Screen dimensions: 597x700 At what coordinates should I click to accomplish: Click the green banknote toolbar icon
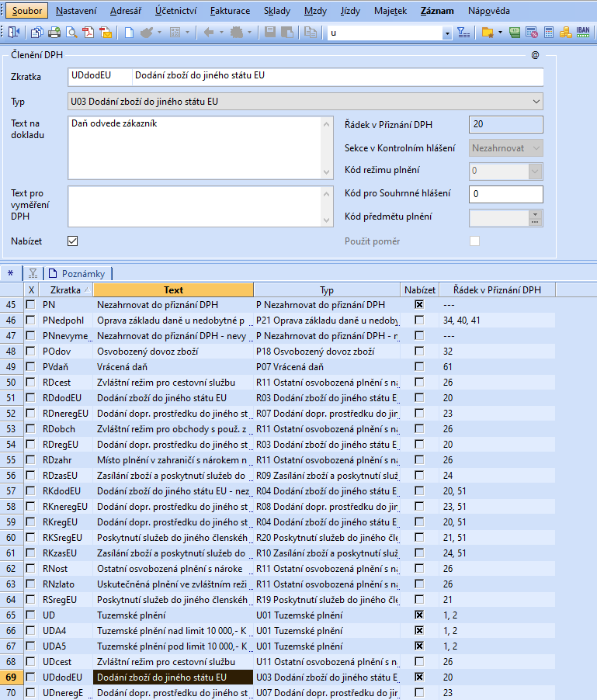click(x=515, y=32)
